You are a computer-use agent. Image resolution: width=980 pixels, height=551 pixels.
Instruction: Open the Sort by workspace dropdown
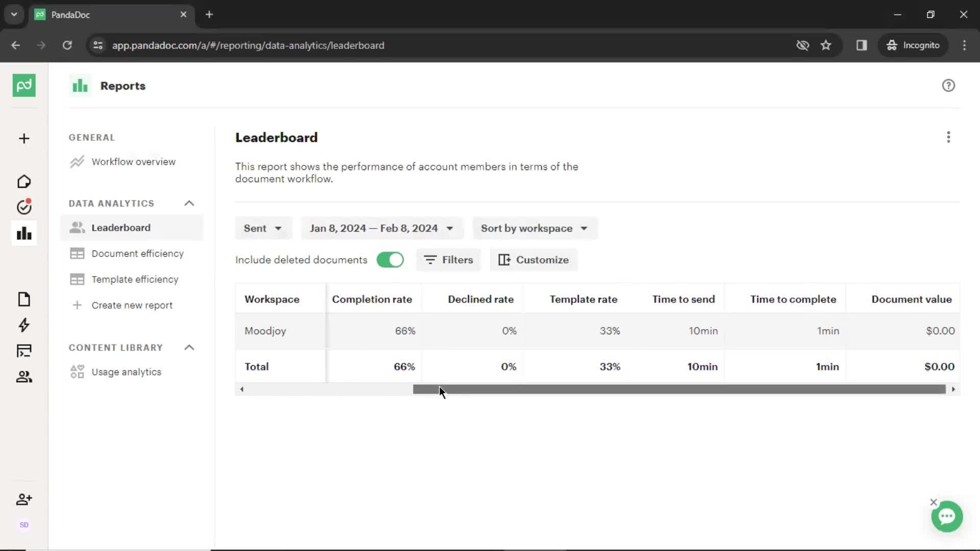[x=534, y=228]
